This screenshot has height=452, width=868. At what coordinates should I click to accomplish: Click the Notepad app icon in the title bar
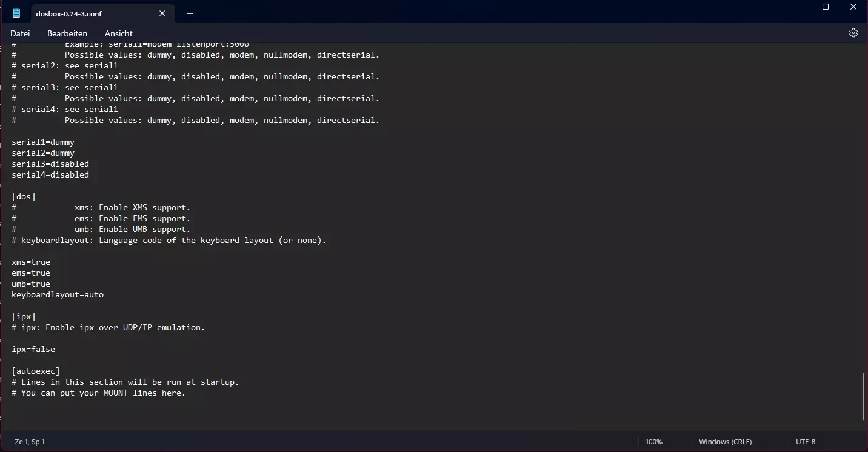(x=16, y=13)
